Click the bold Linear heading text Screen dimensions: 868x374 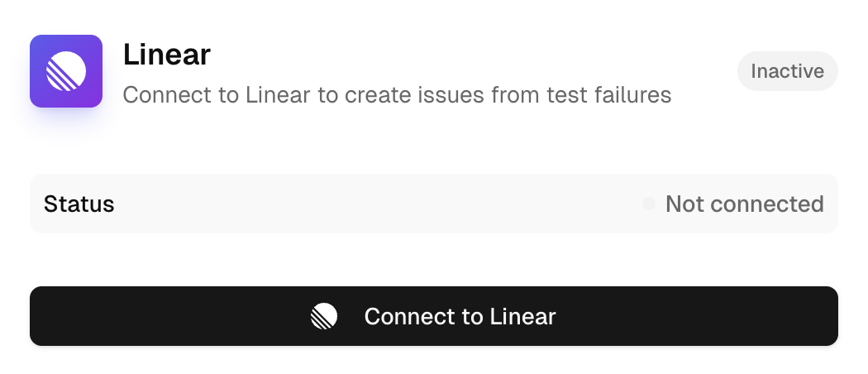(x=167, y=55)
